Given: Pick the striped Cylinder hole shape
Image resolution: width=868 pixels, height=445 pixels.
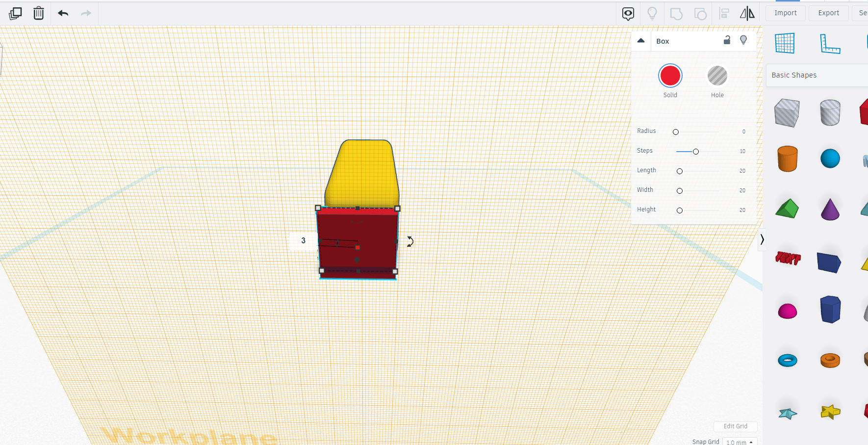Looking at the screenshot, I should point(830,113).
